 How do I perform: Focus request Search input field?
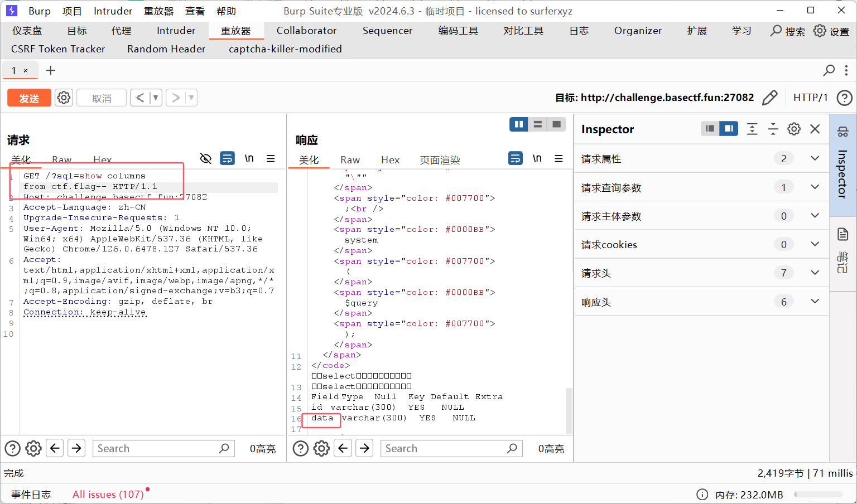163,448
